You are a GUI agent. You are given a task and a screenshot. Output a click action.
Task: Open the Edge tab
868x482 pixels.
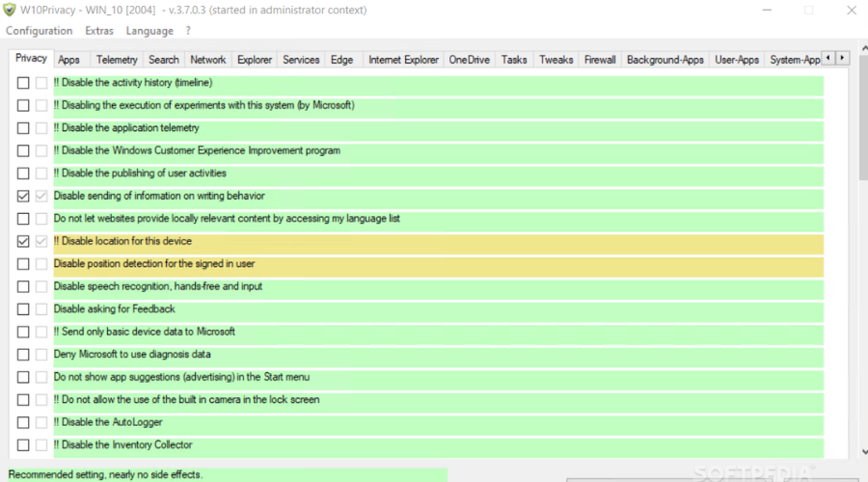point(342,60)
